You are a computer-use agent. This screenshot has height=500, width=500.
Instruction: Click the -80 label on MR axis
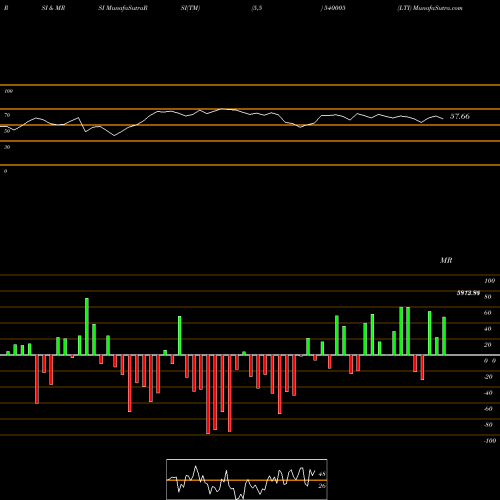point(488,425)
